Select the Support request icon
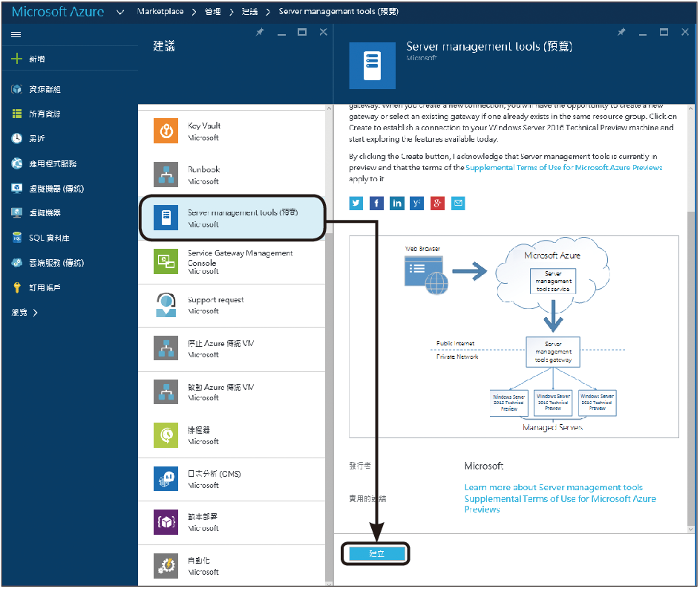700x589 pixels. point(166,305)
